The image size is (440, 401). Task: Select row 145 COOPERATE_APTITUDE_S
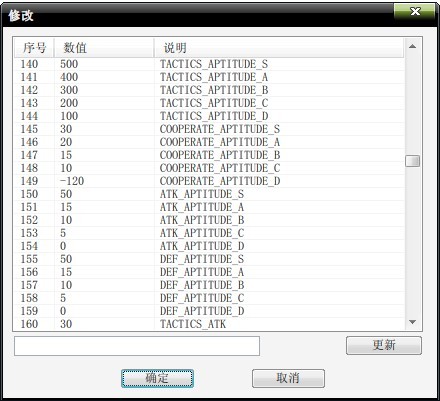point(209,129)
